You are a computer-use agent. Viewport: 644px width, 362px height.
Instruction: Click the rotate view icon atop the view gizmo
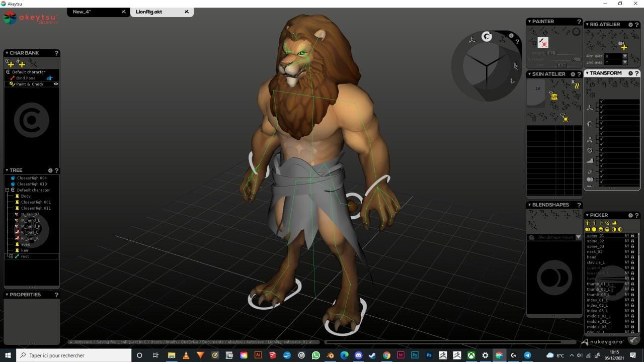[487, 36]
